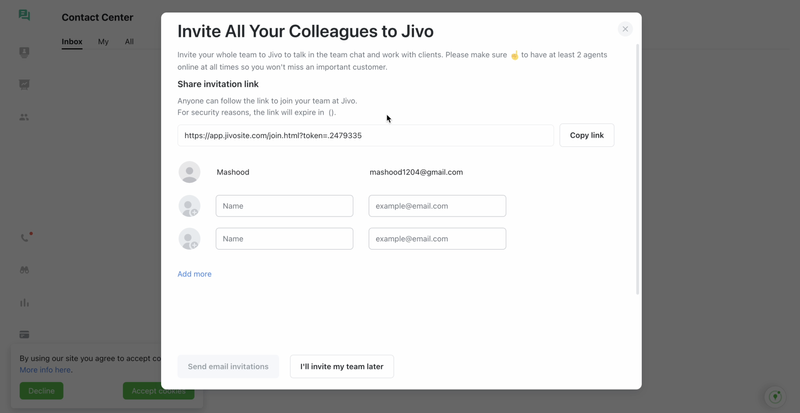Open the card billing sidebar icon
The width and height of the screenshot is (800, 413).
click(x=24, y=334)
